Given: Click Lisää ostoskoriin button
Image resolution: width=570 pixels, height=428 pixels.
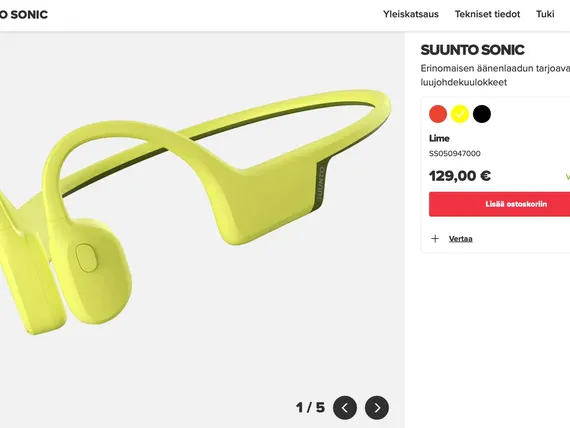Looking at the screenshot, I should (x=499, y=204).
